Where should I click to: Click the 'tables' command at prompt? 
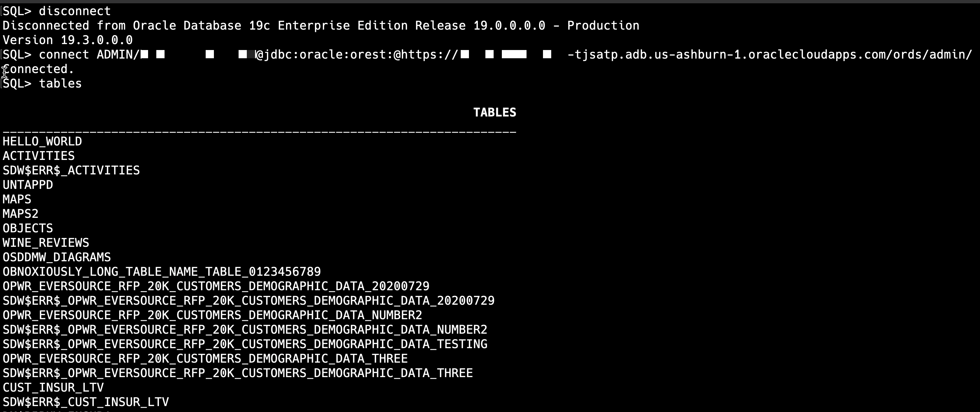tap(60, 83)
